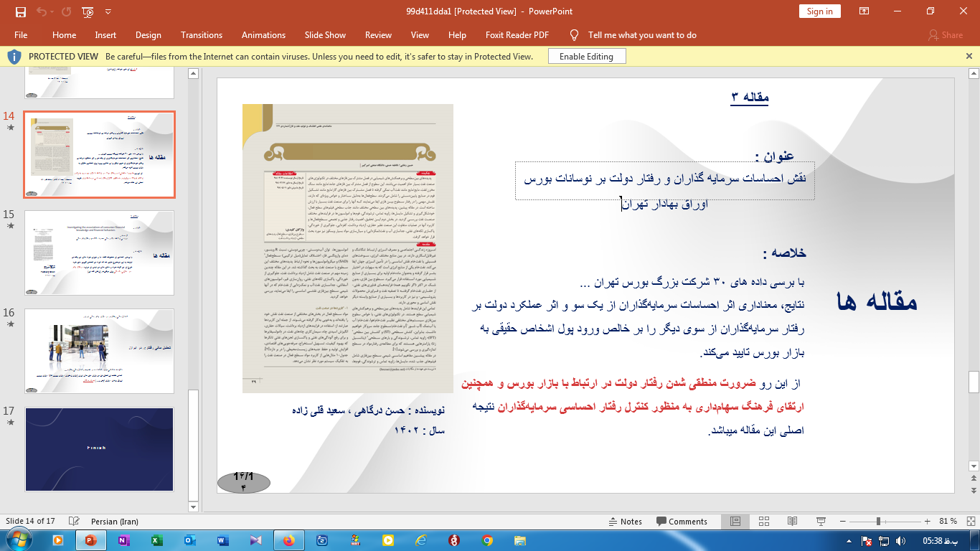Open the undo history dropdown arrow
This screenshot has width=980, height=551.
(52, 12)
